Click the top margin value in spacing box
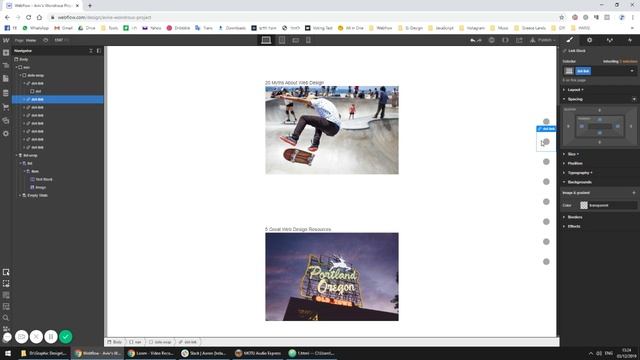This screenshot has width=640, height=360. 600,110
